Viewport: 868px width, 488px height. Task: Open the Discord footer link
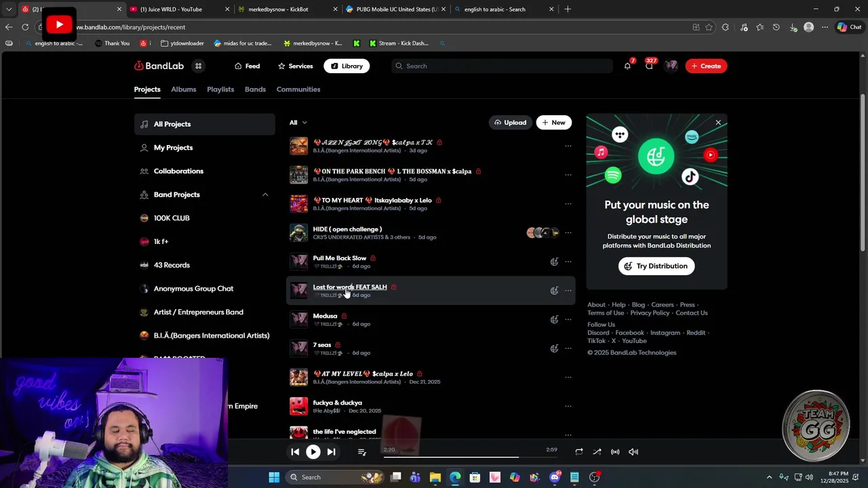click(598, 333)
